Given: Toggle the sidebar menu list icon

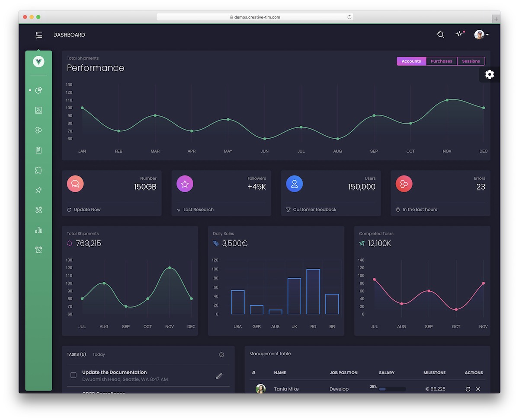Looking at the screenshot, I should click(39, 35).
